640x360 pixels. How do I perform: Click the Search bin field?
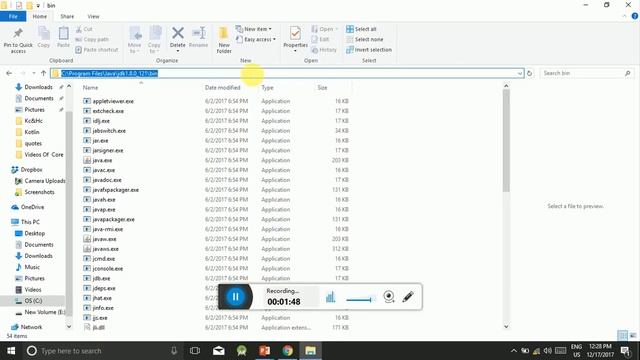(x=587, y=73)
